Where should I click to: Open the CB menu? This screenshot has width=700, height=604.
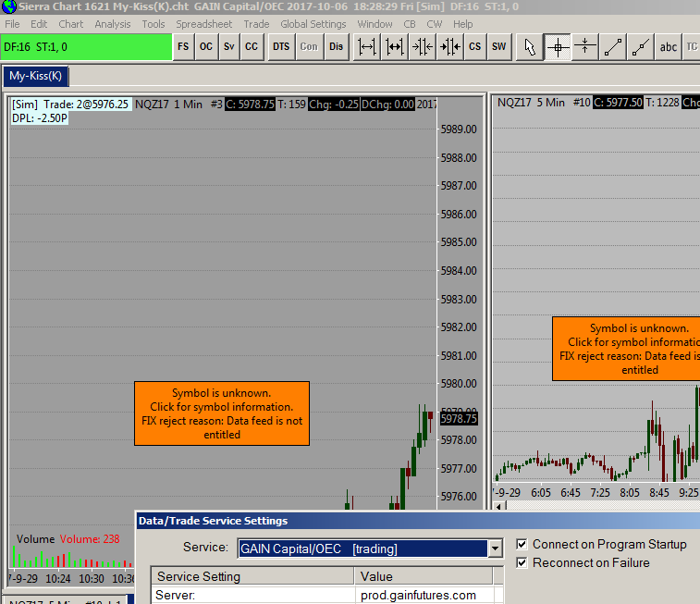coord(410,24)
